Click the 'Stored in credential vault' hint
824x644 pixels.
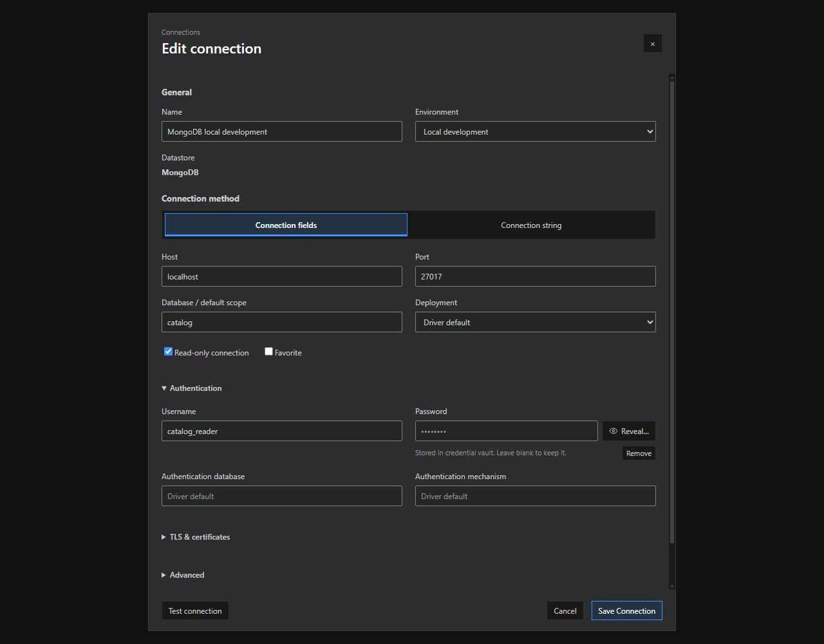(x=491, y=453)
